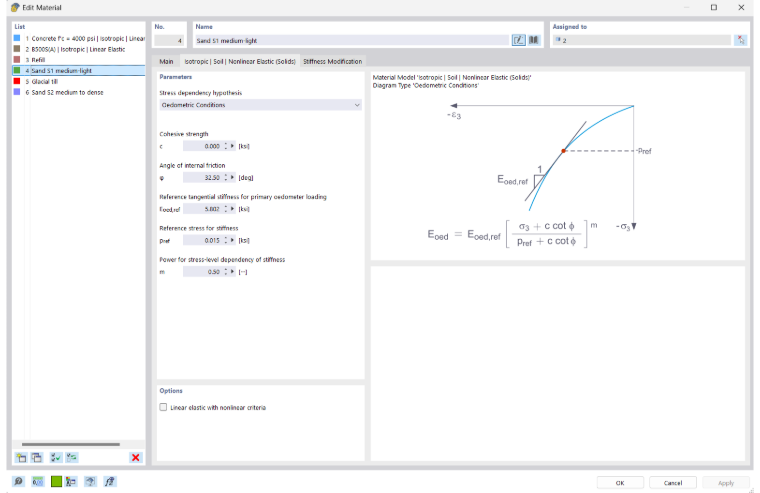Click the formula fx icon at bottom
This screenshot has width=760, height=493.
[110, 481]
